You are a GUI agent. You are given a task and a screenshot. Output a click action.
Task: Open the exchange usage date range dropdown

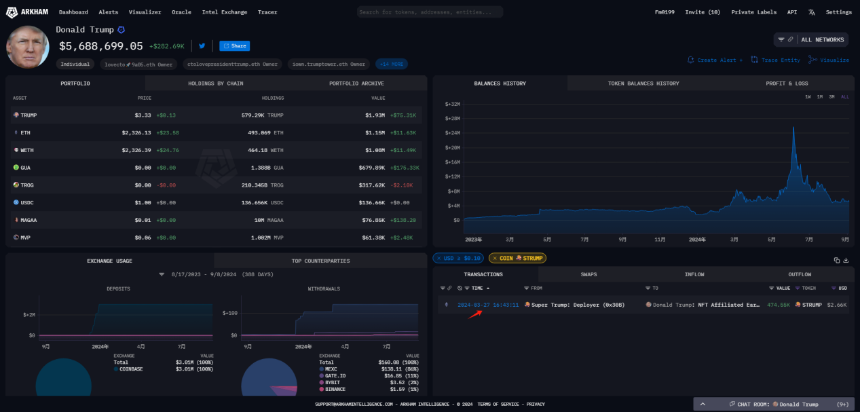point(162,274)
